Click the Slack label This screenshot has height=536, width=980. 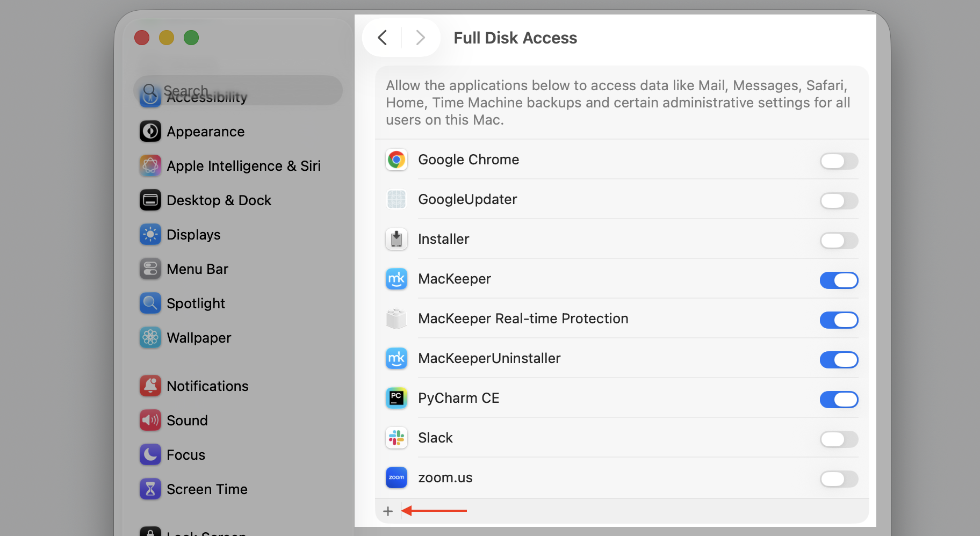[435, 438]
